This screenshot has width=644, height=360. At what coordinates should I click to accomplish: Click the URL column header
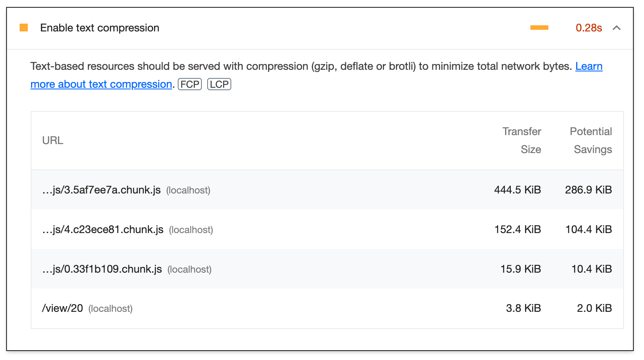pyautogui.click(x=53, y=140)
